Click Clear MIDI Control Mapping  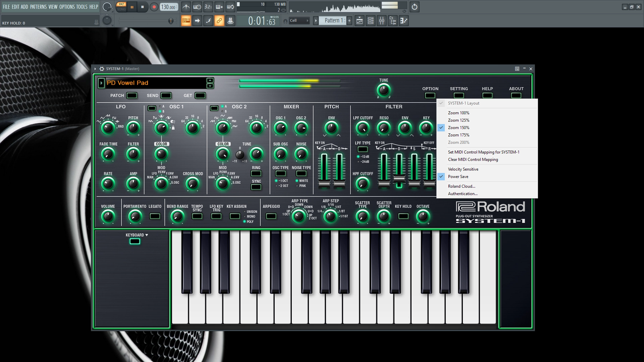tap(487, 160)
